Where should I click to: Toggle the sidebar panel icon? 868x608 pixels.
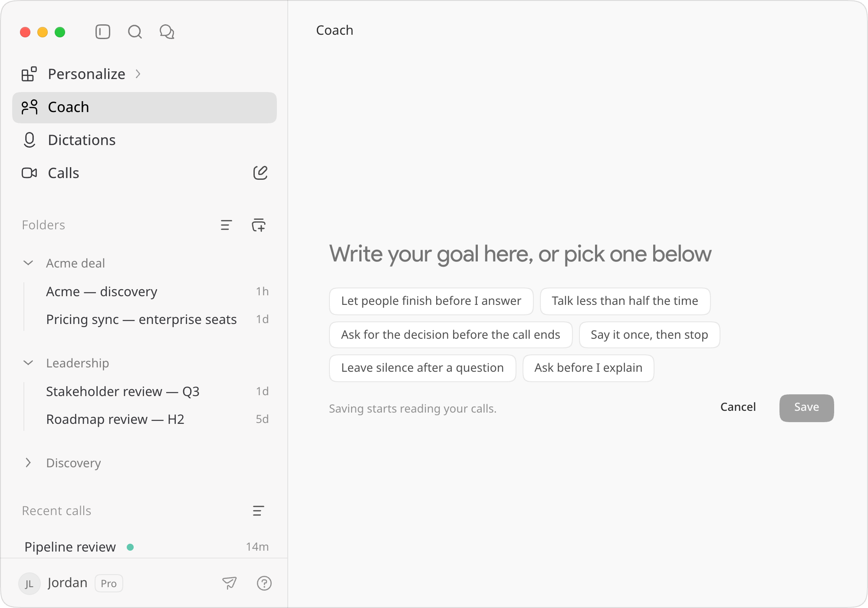tap(103, 32)
